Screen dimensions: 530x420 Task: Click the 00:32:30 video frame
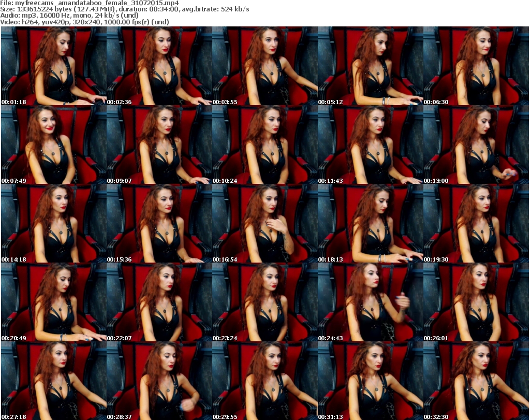(x=476, y=381)
